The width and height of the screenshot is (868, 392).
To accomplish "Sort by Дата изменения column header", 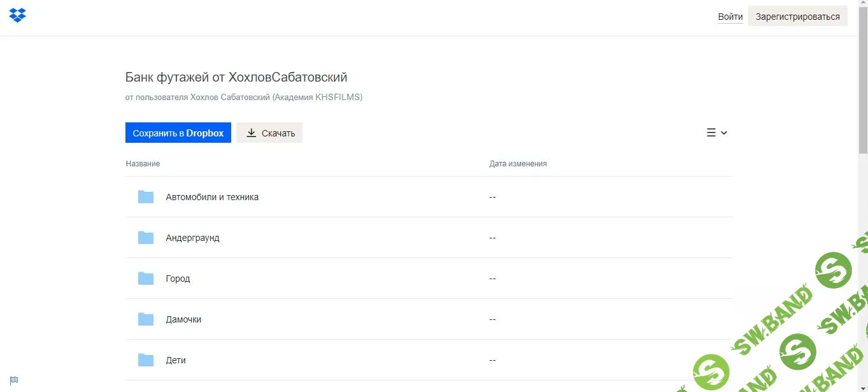I will pyautogui.click(x=518, y=164).
